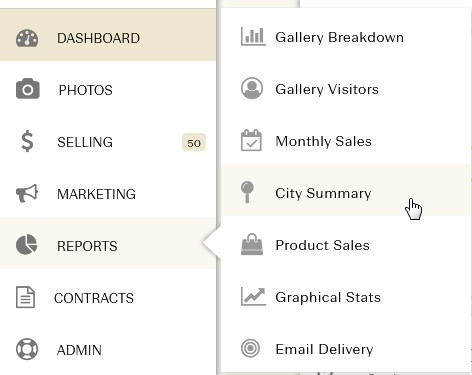Click the 50 badge beside Selling
This screenshot has width=472, height=375.
[x=194, y=143]
